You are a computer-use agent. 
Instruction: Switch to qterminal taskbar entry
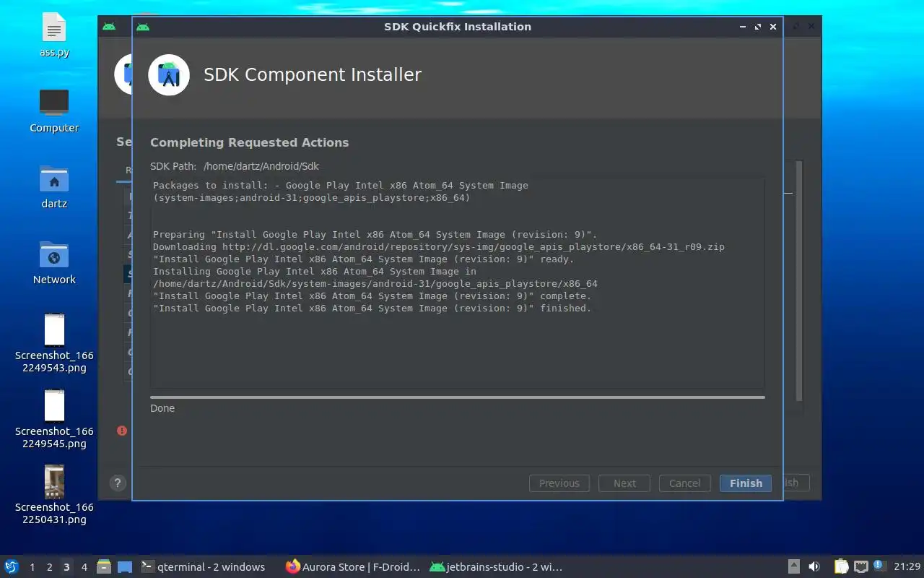tap(203, 566)
